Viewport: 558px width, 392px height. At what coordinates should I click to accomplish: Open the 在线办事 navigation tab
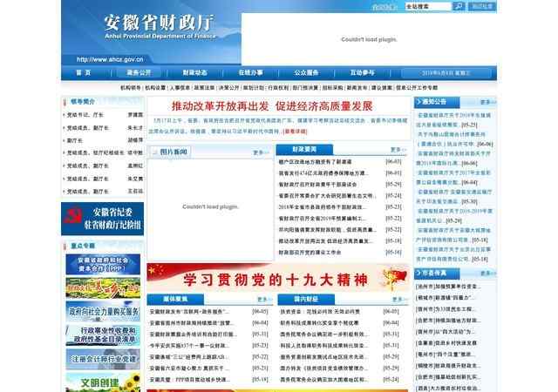click(250, 73)
